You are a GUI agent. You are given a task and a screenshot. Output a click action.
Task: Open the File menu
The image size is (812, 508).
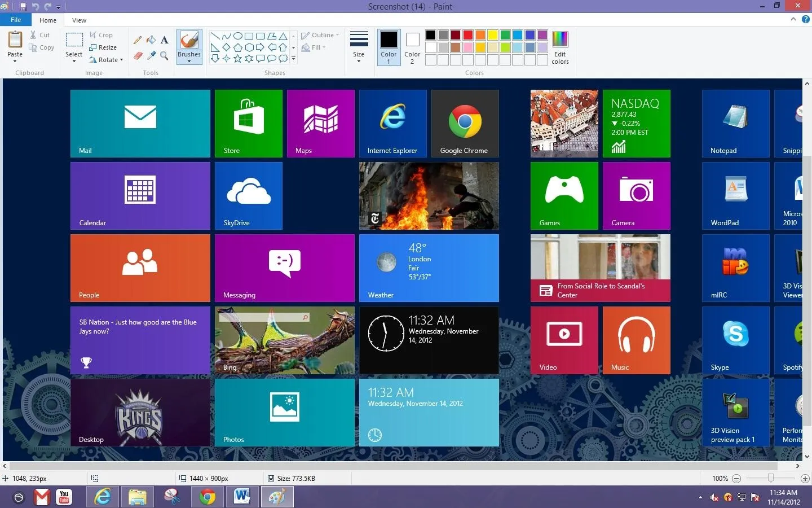point(16,20)
